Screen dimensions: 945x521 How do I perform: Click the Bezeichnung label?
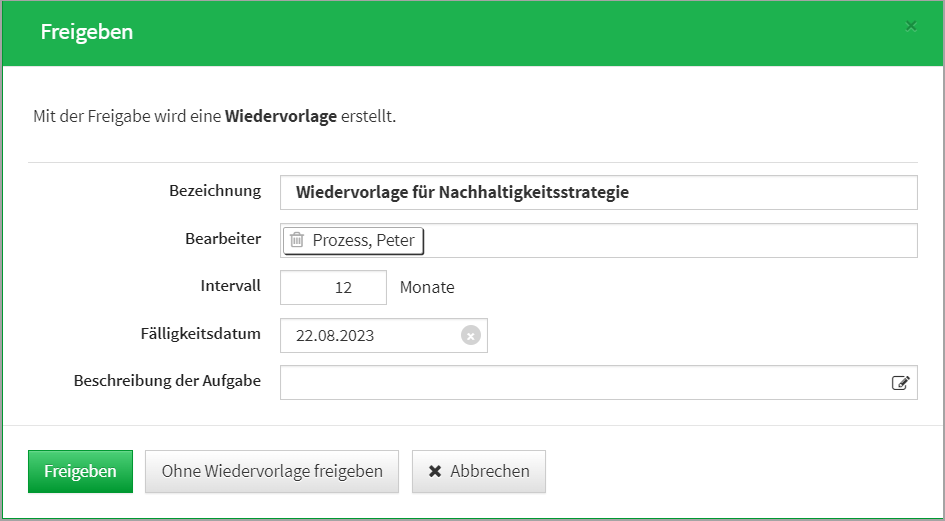pos(215,190)
